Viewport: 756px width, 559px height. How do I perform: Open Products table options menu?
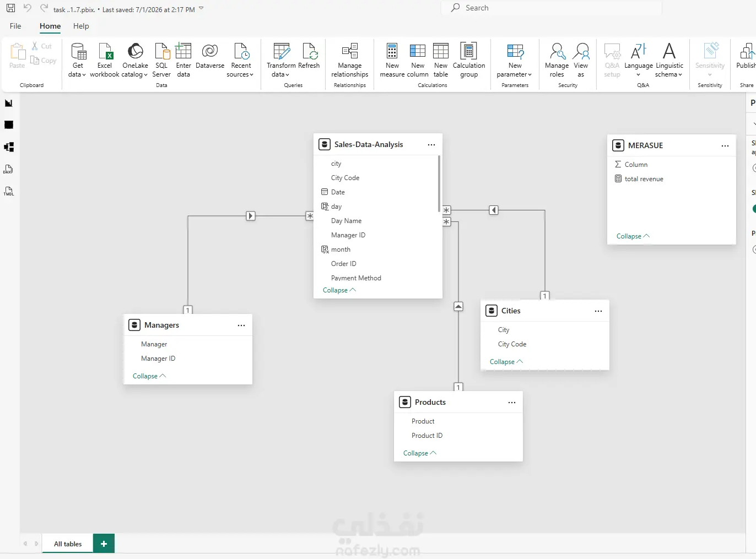[512, 403]
